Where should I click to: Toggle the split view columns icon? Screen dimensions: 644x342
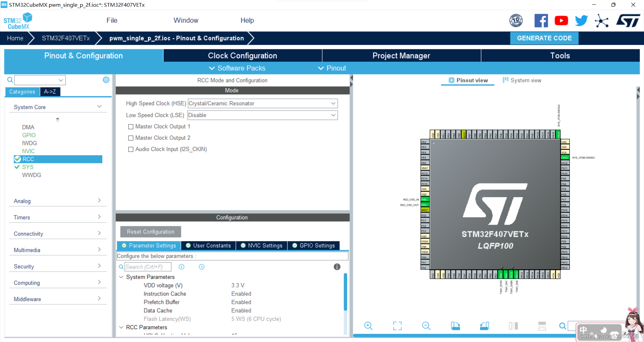tap(513, 326)
